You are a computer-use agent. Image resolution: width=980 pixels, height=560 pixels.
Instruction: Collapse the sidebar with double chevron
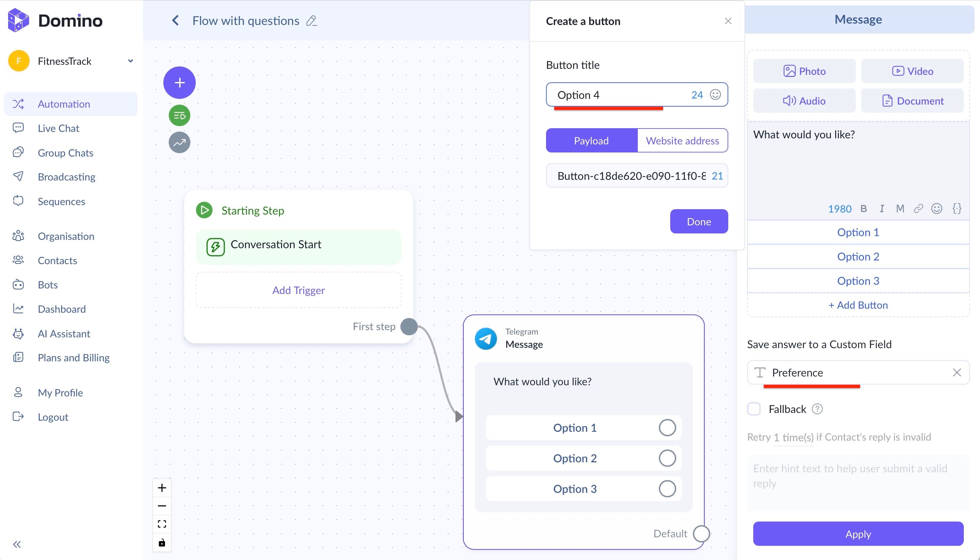tap(17, 544)
